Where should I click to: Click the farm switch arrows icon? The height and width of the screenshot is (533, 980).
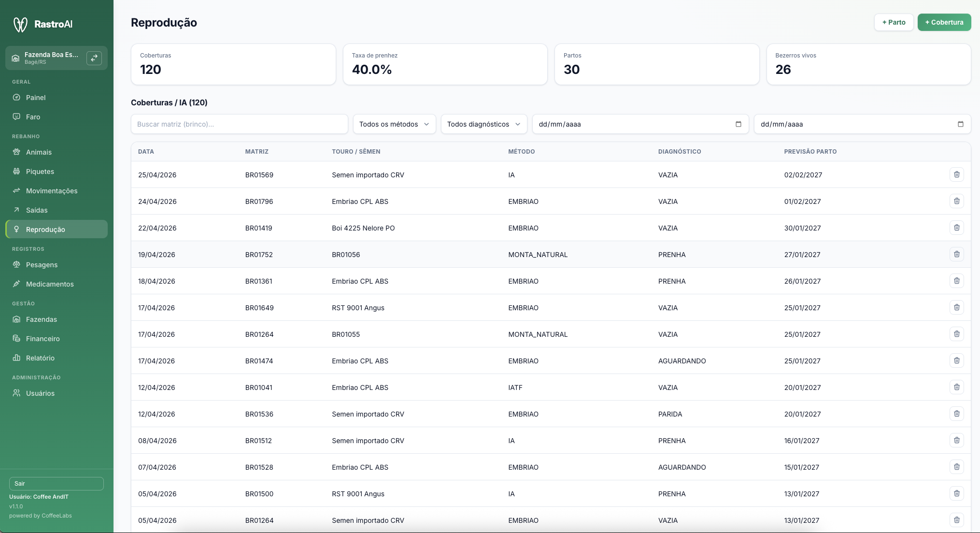pos(94,58)
